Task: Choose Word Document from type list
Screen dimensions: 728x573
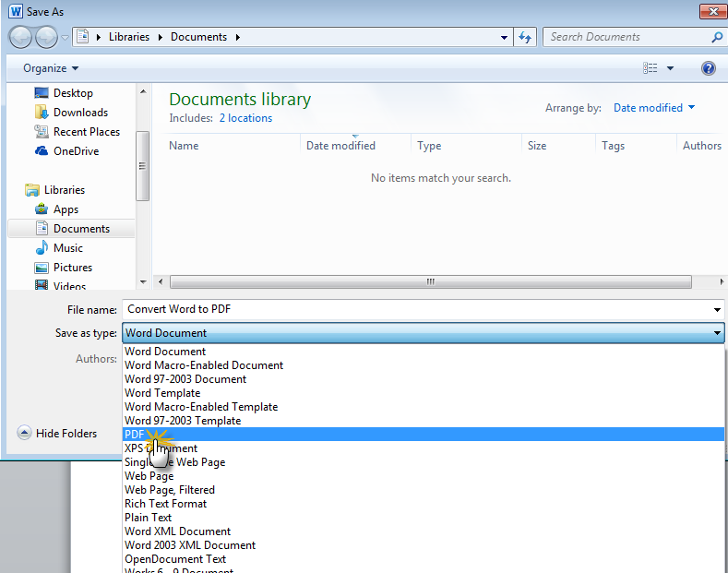Action: pyautogui.click(x=424, y=352)
